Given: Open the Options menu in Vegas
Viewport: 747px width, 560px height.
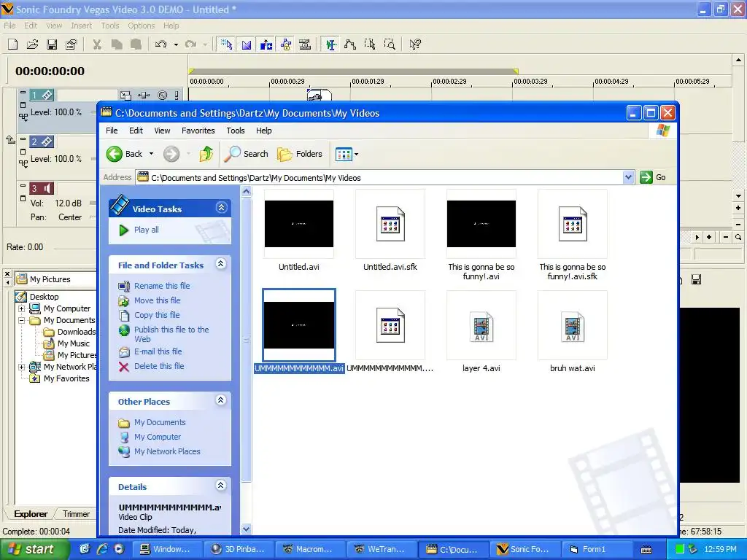Looking at the screenshot, I should click(141, 26).
